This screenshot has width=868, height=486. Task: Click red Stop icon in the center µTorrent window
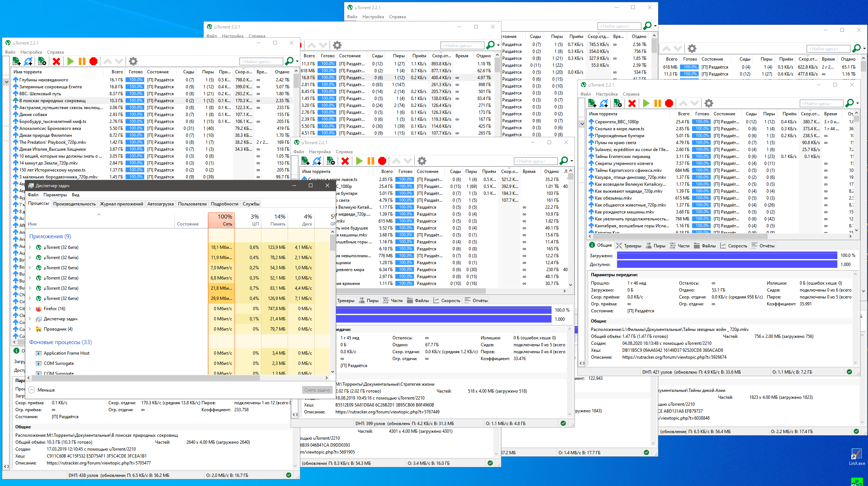382,161
